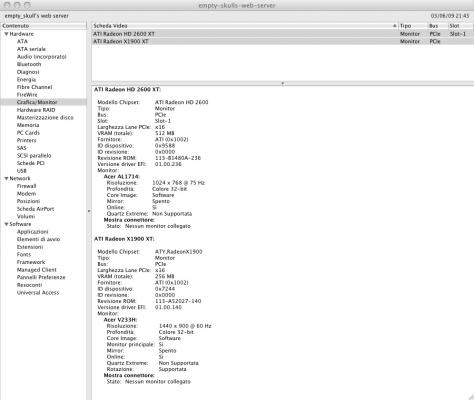Select ATI Radeon HD 2600 XT row

[283, 34]
